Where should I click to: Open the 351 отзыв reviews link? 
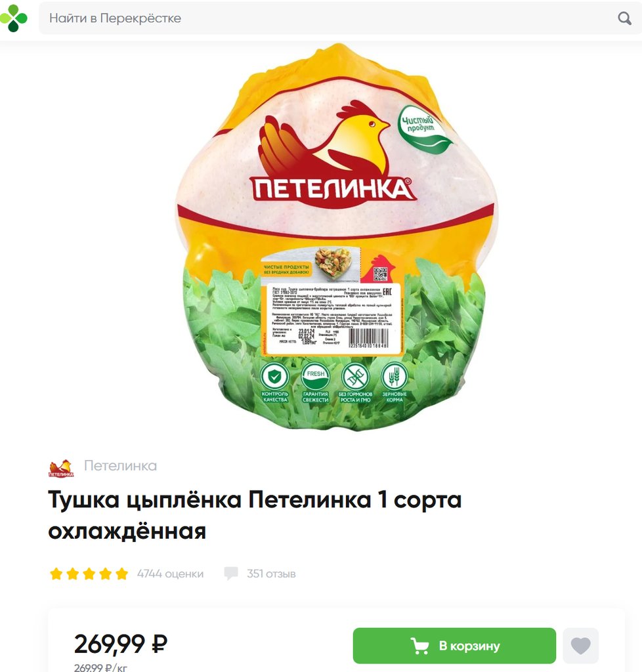[271, 574]
